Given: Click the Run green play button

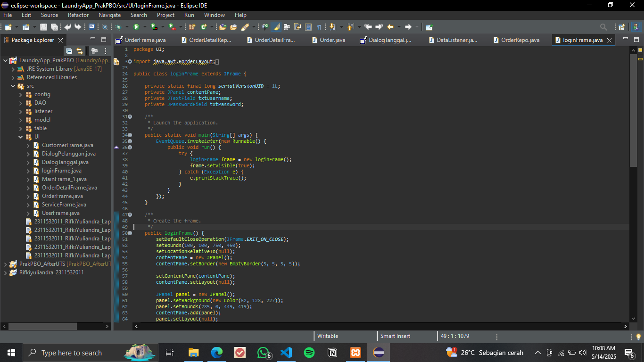Looking at the screenshot, I should coord(136,27).
